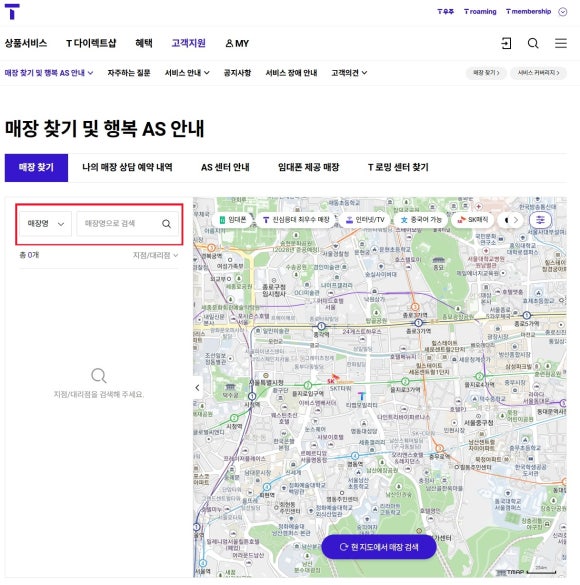Click the 충무로역 line 3 station marker
The height and width of the screenshot is (585, 580).
[440, 448]
